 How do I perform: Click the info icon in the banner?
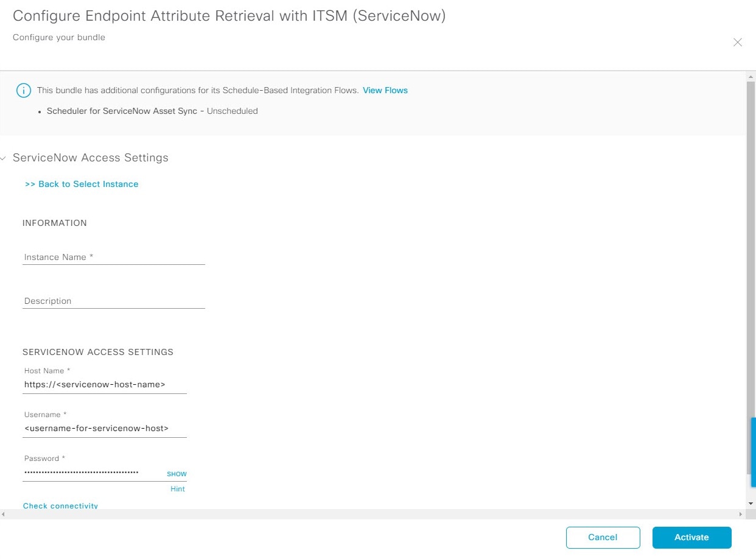[23, 91]
